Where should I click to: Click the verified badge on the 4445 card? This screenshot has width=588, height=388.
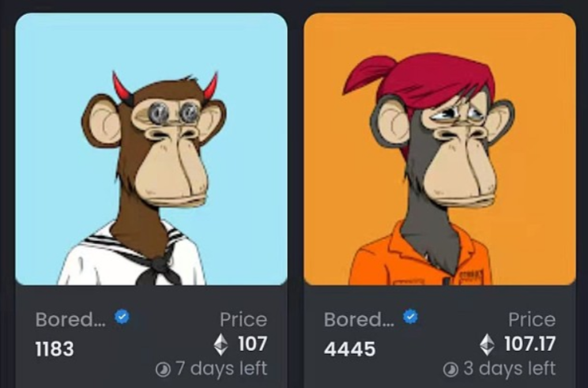[410, 317]
